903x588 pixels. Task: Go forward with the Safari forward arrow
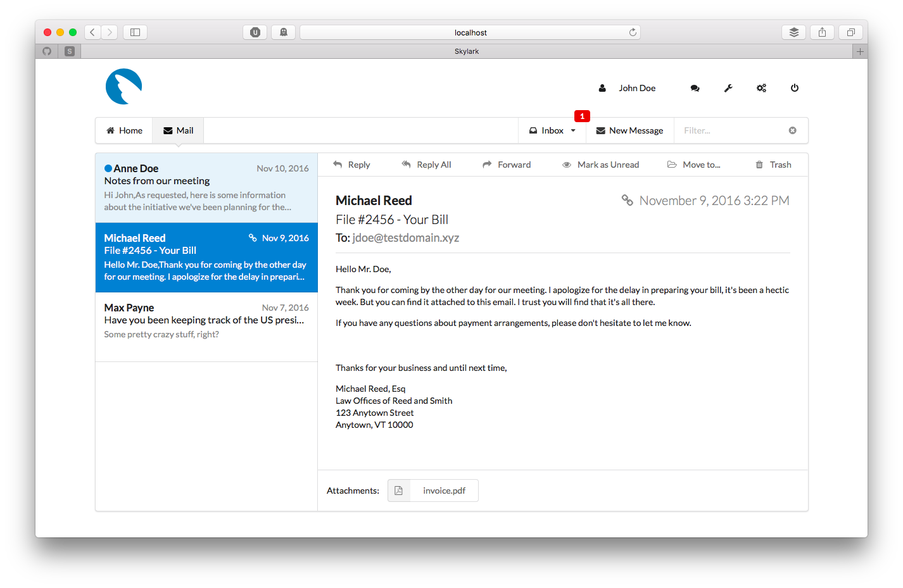(110, 32)
